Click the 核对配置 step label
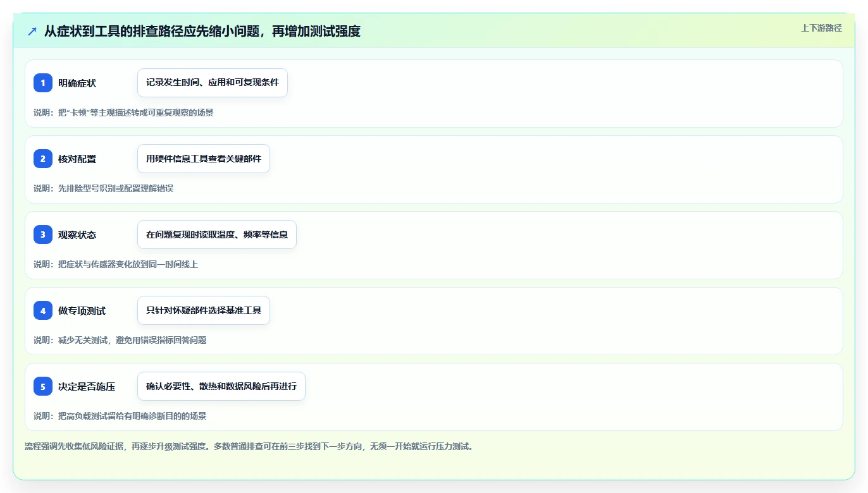 pyautogui.click(x=77, y=159)
